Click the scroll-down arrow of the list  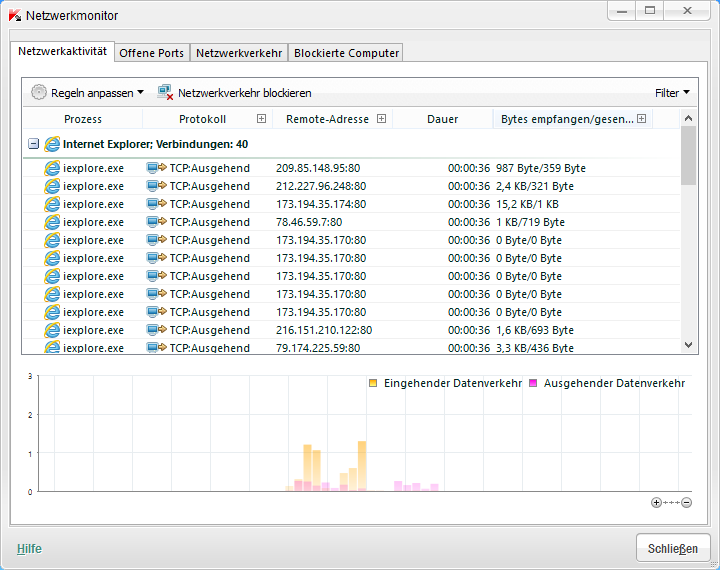click(x=688, y=345)
